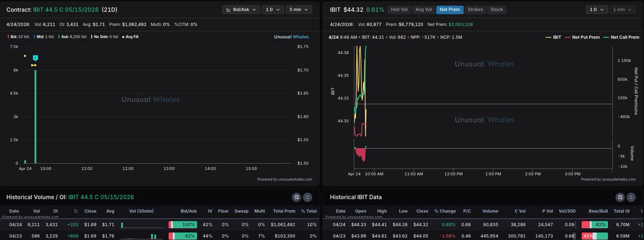644x240 pixels.
Task: Sort by the Bid/Ask column header
Action: 189,211
